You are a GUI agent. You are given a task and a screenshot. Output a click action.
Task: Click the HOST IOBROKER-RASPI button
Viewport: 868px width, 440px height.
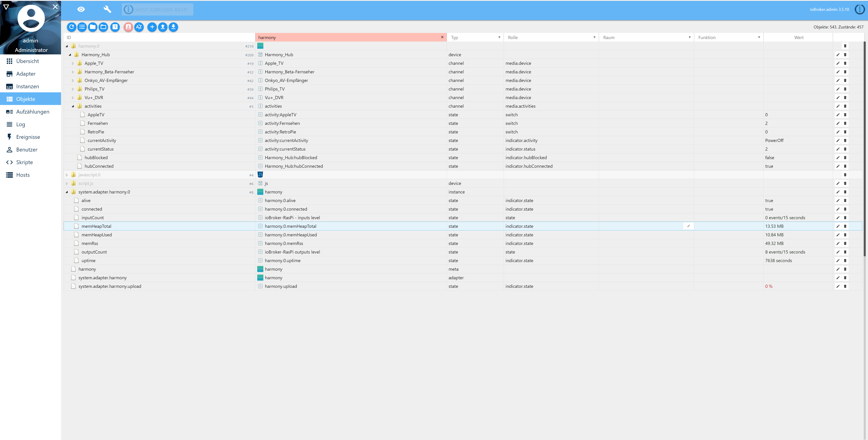click(157, 10)
